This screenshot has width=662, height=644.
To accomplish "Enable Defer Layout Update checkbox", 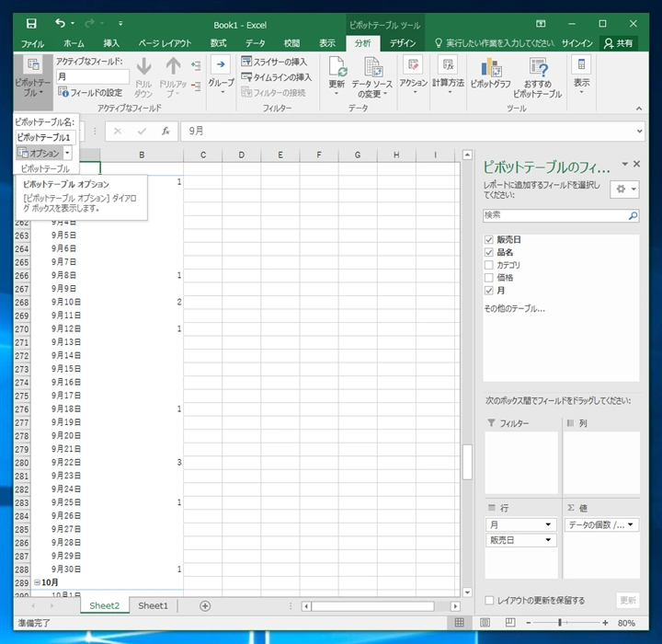I will pos(489,600).
